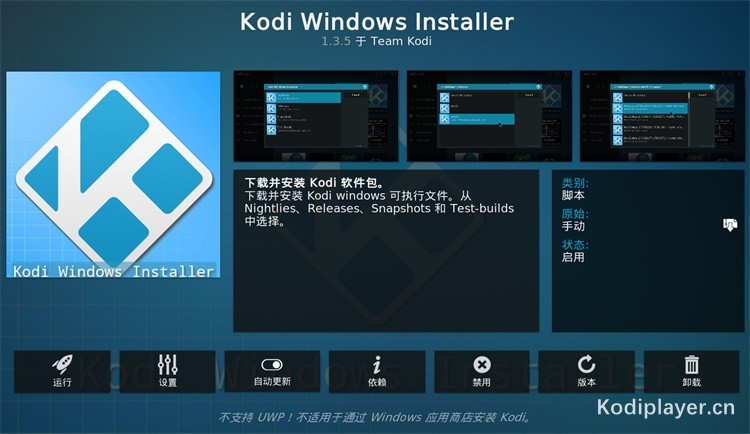Click the Kodiplayer.cn watermark link
The height and width of the screenshot is (434, 750).
pos(666,408)
